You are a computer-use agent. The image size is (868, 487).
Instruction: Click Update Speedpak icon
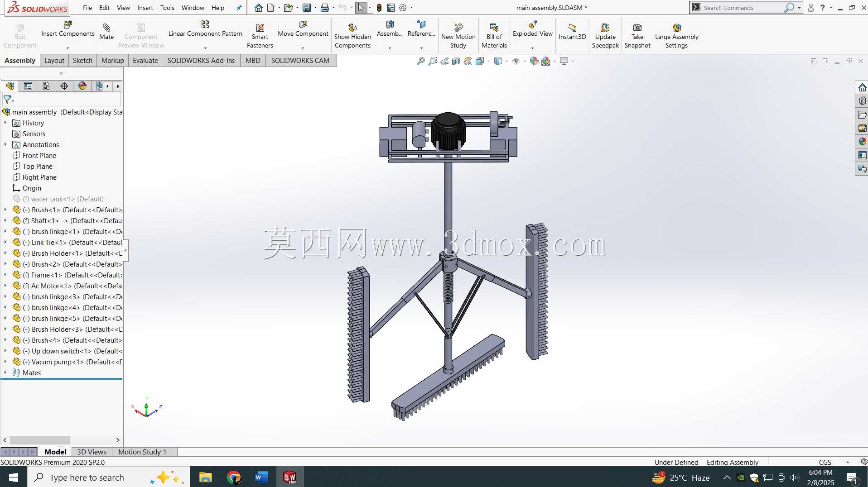tap(605, 28)
